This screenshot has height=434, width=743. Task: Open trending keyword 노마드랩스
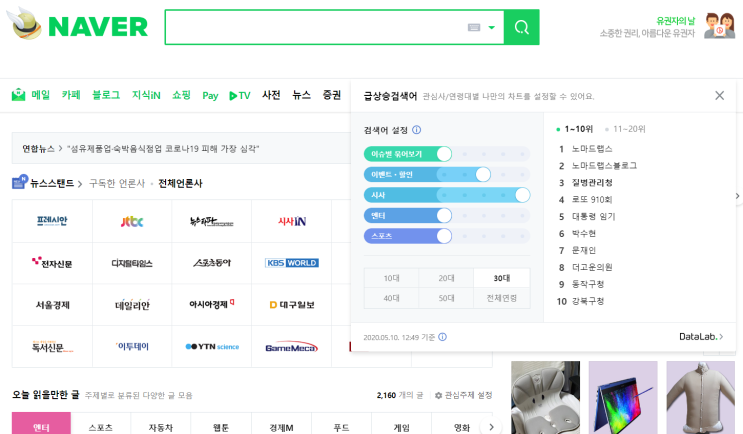pyautogui.click(x=592, y=149)
